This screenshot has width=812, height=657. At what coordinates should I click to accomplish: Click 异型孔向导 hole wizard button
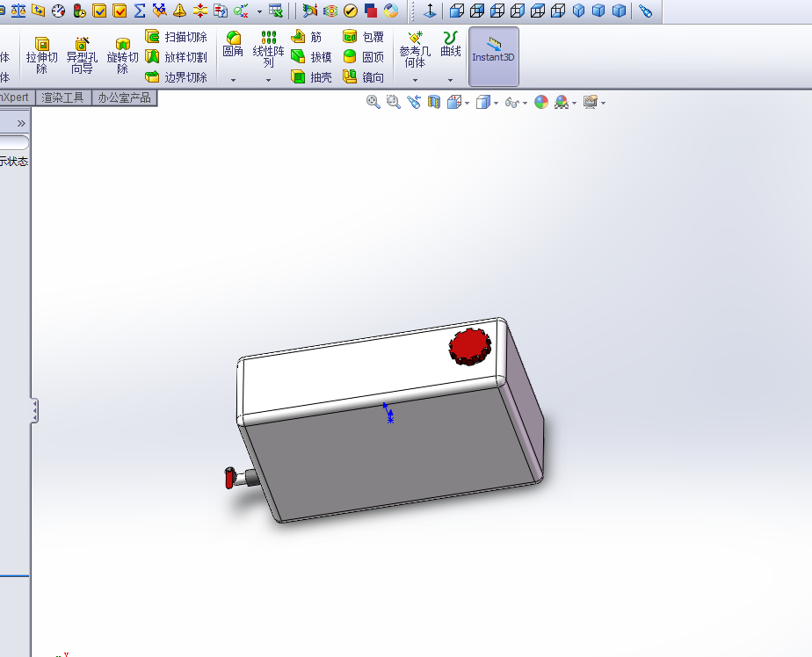coord(82,55)
